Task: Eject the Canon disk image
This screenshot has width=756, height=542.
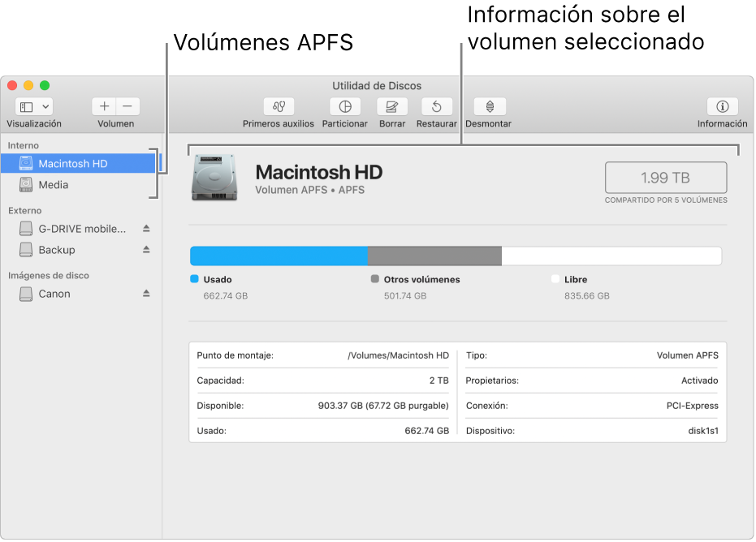Action: point(147,294)
